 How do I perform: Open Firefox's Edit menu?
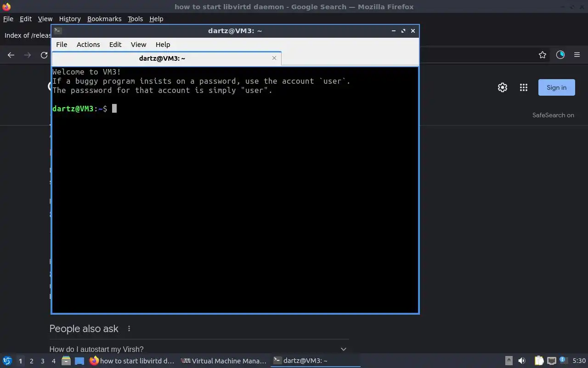point(26,19)
